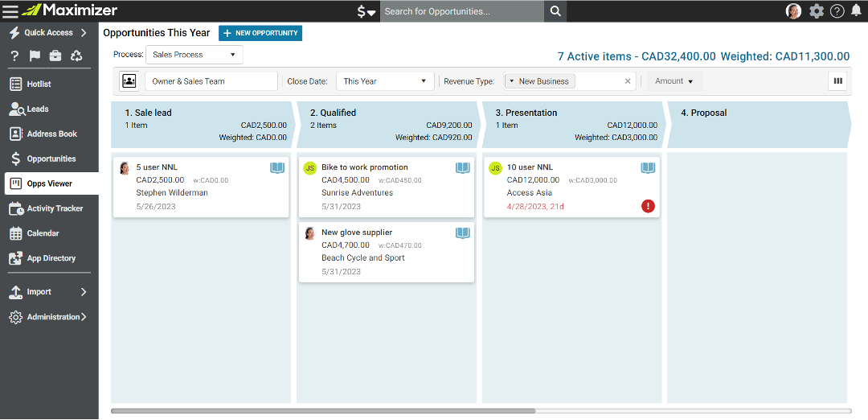Open the book icon on Bike to work promotion
The image size is (868, 420).
tap(463, 168)
